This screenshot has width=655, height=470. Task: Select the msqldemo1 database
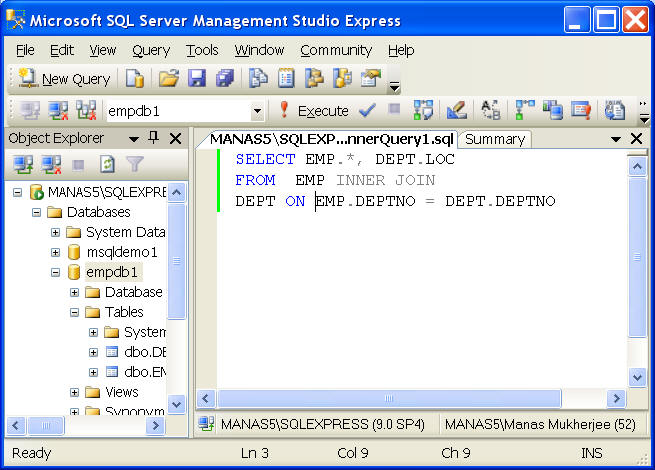pyautogui.click(x=122, y=252)
